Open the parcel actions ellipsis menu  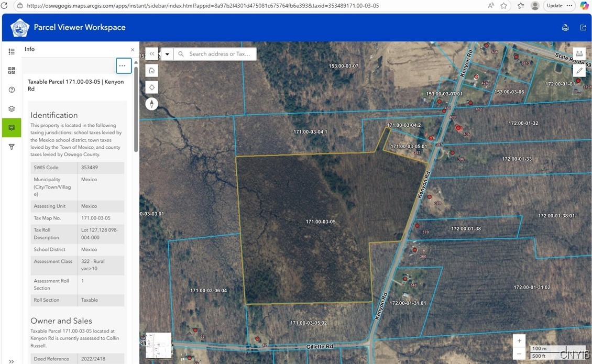[x=122, y=65]
